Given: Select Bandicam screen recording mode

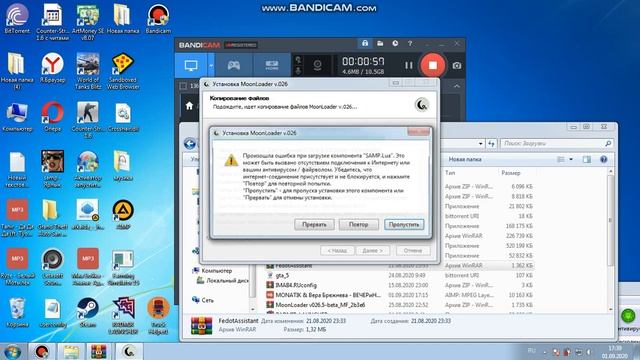Looking at the screenshot, I should (x=191, y=65).
